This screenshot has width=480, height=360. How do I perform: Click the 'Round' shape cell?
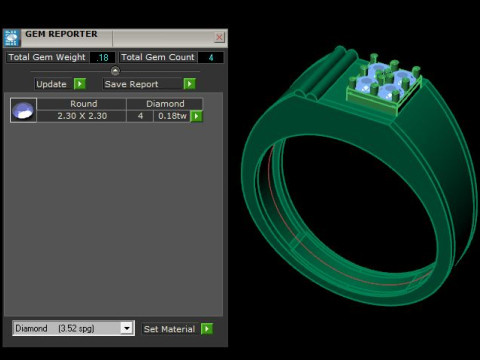[x=82, y=104]
